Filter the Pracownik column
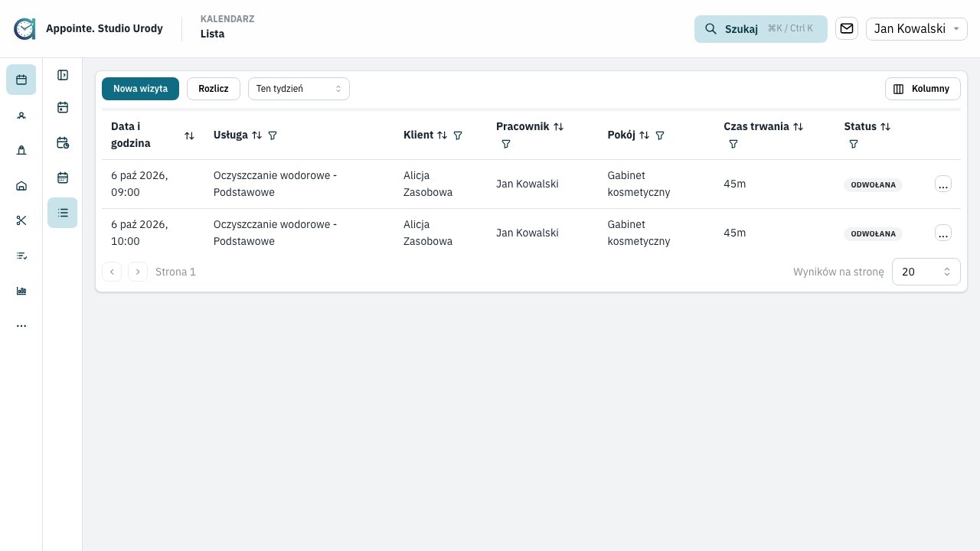Screen dimensions: 980x551 [x=506, y=144]
